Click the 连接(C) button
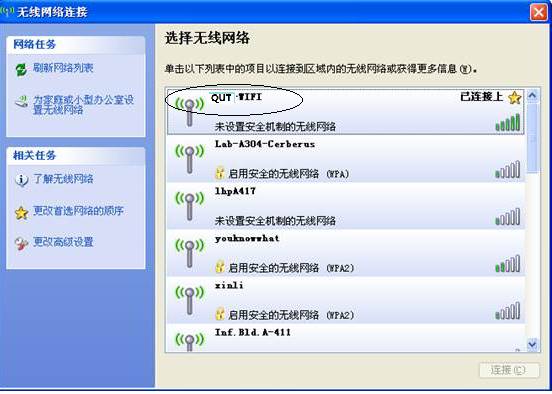Screen dimensions: 552x394 (x=509, y=370)
